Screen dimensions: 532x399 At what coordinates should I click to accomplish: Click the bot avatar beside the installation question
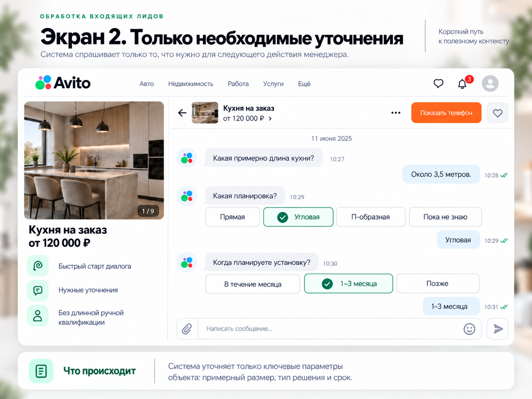(187, 262)
